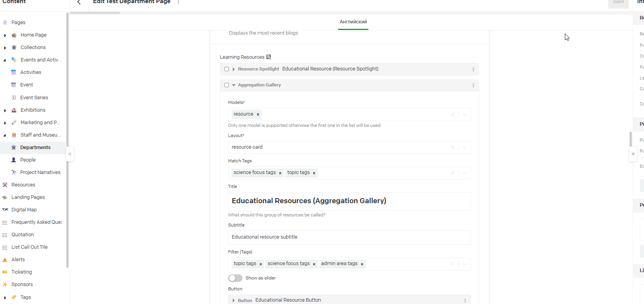The height and width of the screenshot is (304, 644).
Task: Collapse the Aggregation Gallery section
Action: [x=234, y=85]
